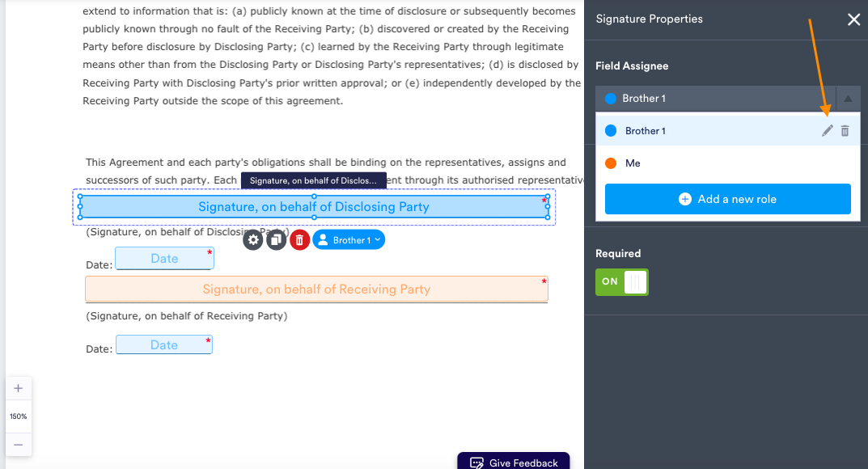Screen dimensions: 868x469
Task: Toggle the Required switch off
Action: click(621, 281)
